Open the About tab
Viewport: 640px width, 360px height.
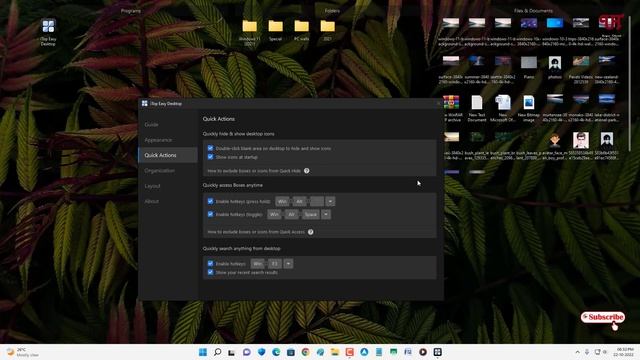pyautogui.click(x=151, y=201)
